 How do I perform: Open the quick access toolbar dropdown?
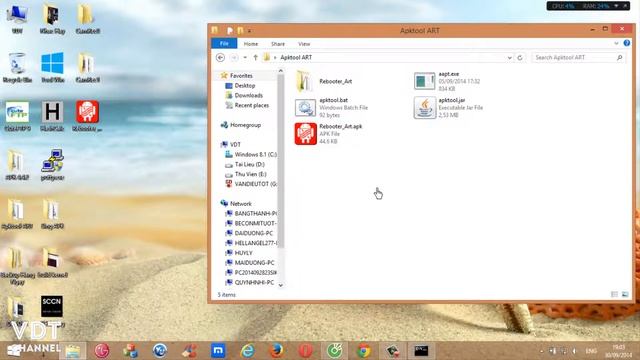249,31
